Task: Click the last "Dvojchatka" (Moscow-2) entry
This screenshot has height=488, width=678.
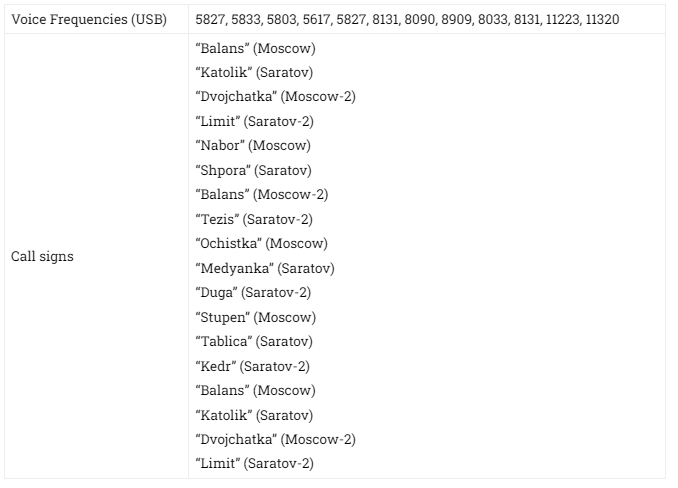Action: click(275, 440)
